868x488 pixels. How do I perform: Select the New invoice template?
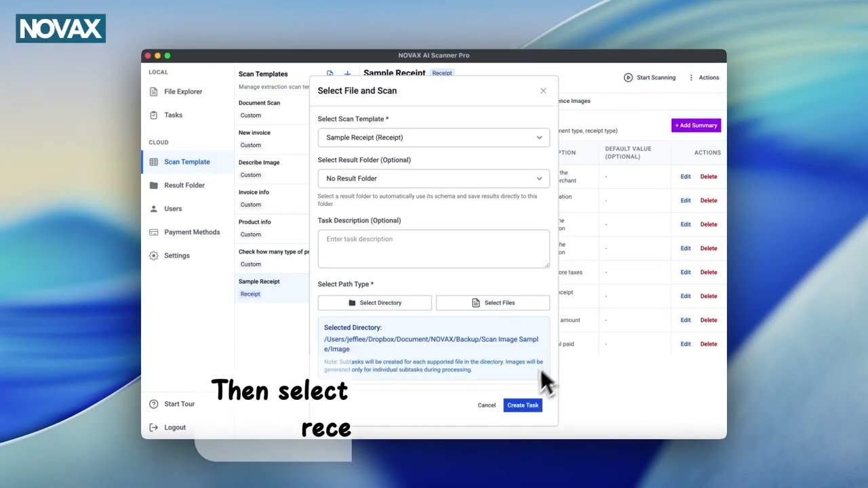click(273, 139)
